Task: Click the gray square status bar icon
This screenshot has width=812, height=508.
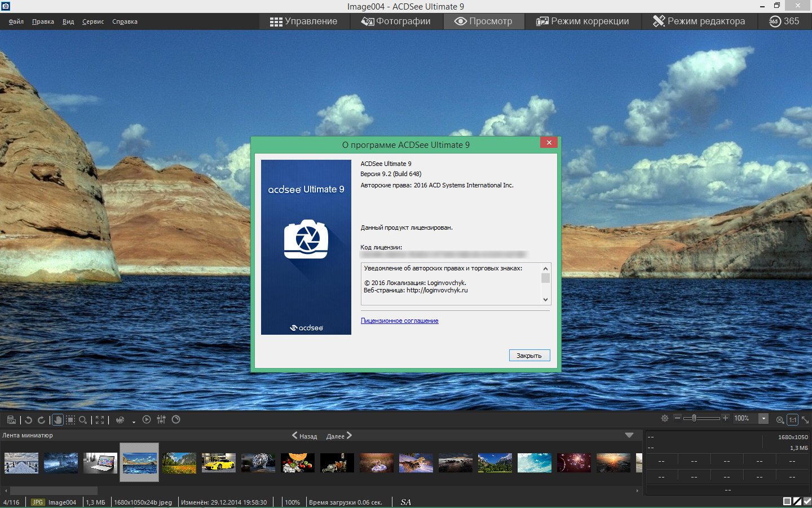Action: pyautogui.click(x=787, y=501)
